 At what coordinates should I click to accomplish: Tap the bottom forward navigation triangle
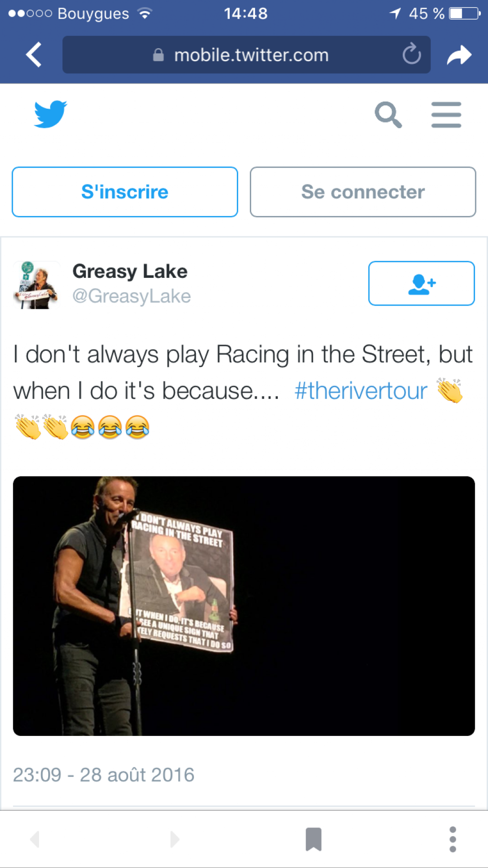(175, 839)
